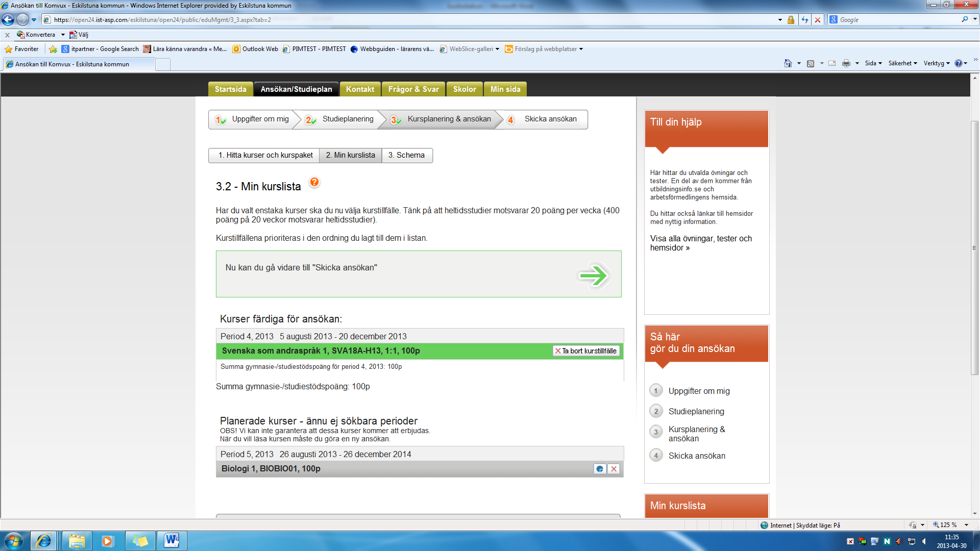Click sidebar link Kursplanering & ansökan
Image resolution: width=980 pixels, height=551 pixels.
(696, 434)
